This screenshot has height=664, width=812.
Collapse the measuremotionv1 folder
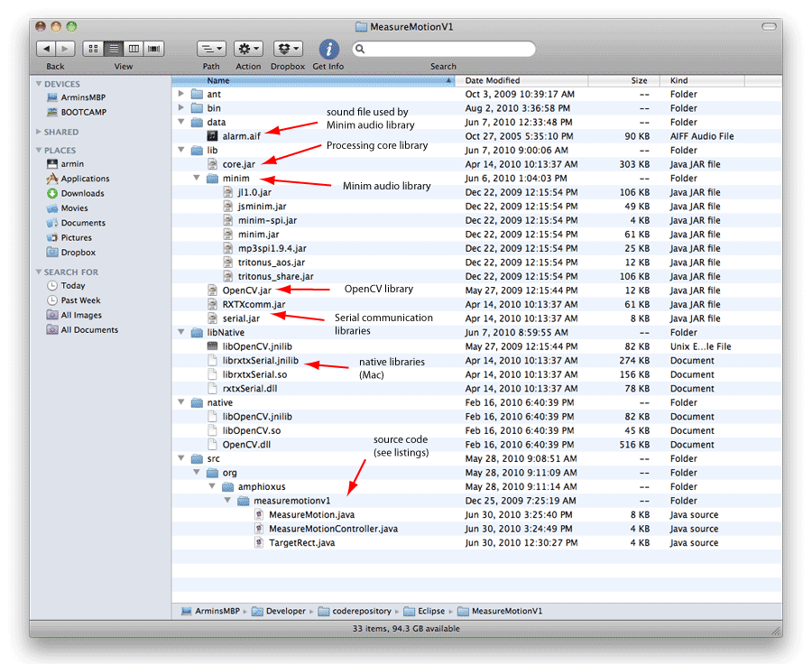pos(227,500)
